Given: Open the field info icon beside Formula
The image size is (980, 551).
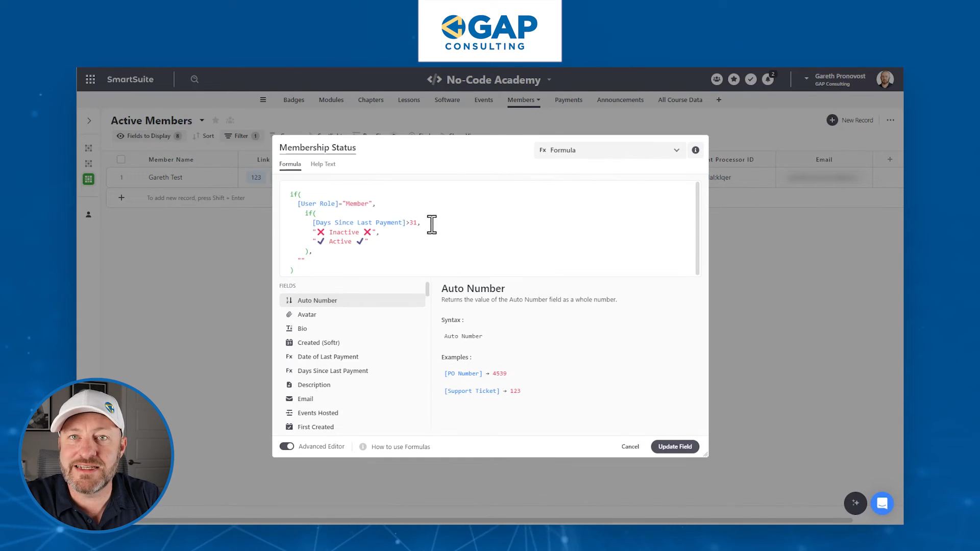Looking at the screenshot, I should click(695, 150).
